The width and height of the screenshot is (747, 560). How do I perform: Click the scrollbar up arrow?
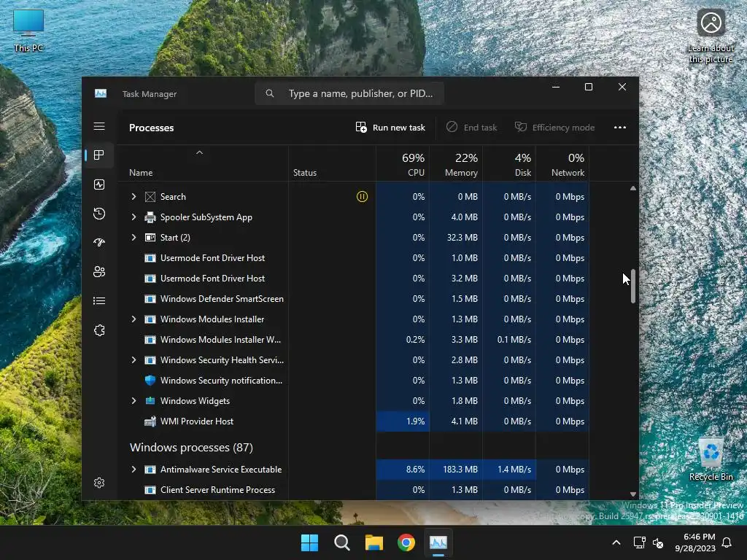click(633, 189)
